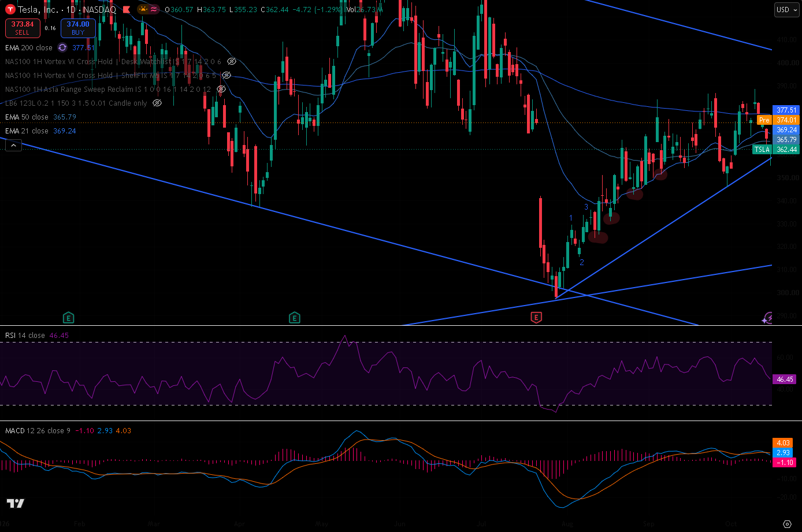Click the purple sparkle icon at the chart's right edge
802x532 pixels.
(x=767, y=317)
